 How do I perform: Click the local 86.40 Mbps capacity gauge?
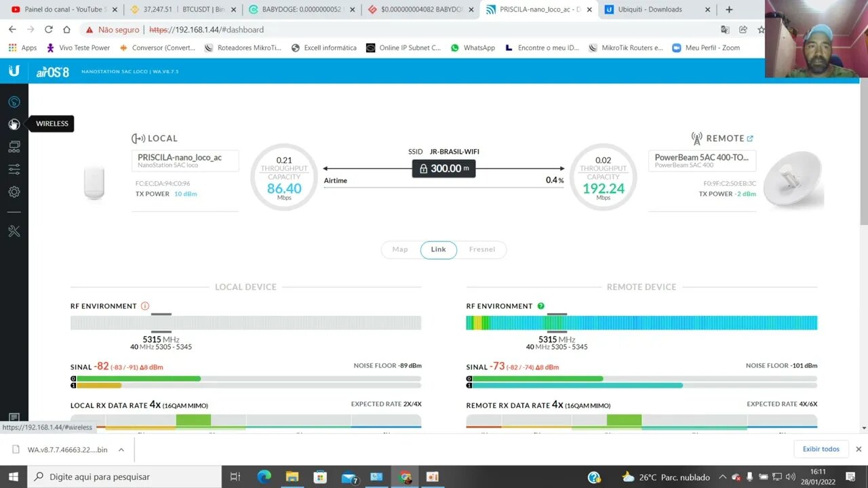point(284,177)
